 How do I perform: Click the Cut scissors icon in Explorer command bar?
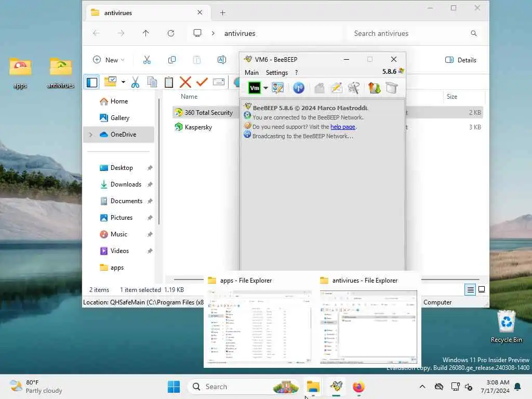[147, 60]
